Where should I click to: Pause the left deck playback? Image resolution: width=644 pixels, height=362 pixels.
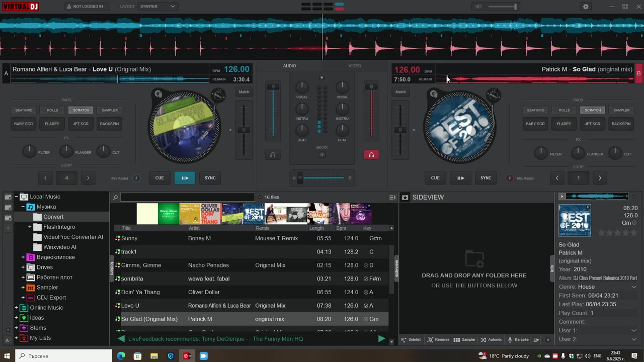pos(185,178)
